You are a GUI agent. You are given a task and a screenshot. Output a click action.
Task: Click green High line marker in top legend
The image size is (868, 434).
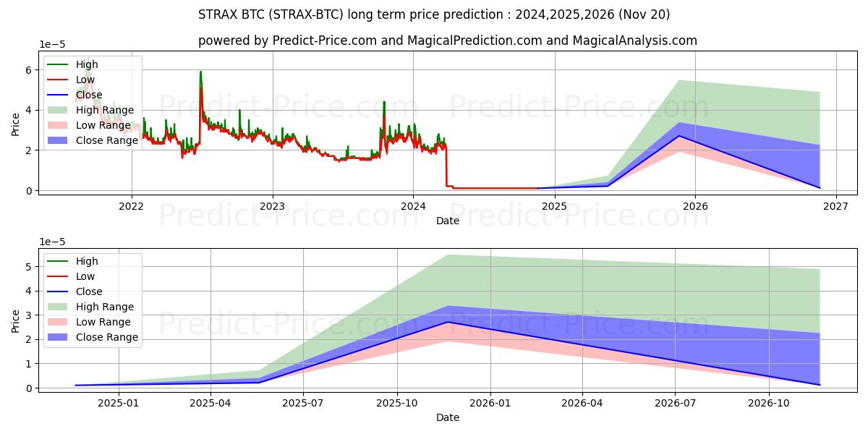click(x=59, y=64)
